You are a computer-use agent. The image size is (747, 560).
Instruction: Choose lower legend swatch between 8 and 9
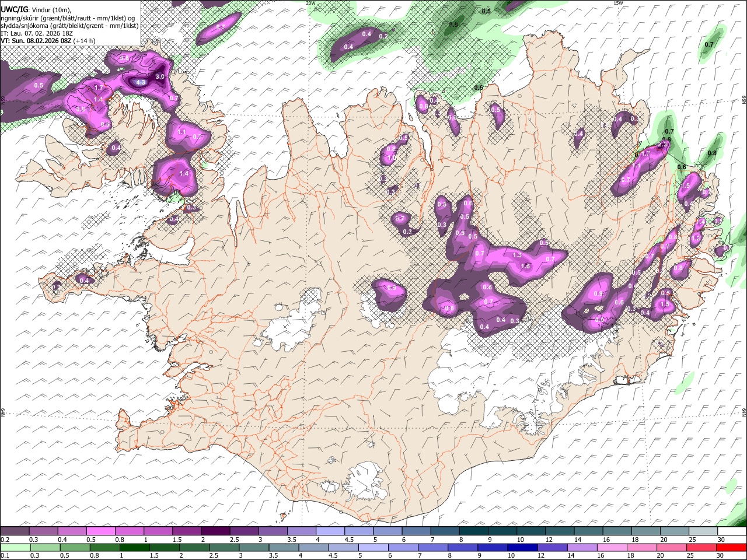tap(462, 547)
